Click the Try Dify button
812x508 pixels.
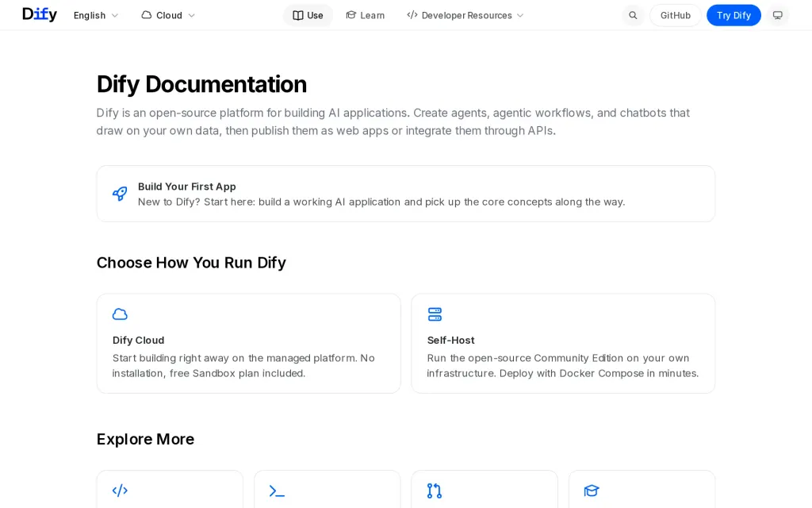coord(733,15)
